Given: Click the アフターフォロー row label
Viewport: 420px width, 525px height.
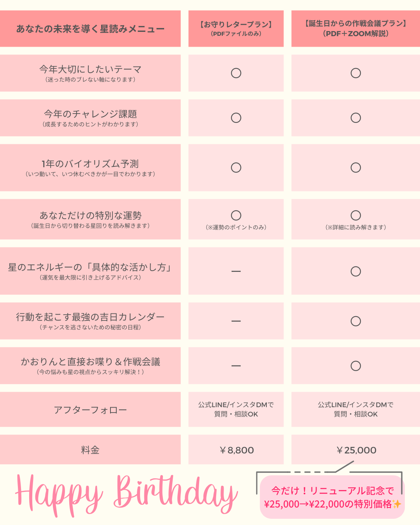Looking at the screenshot, I should 90,410.
